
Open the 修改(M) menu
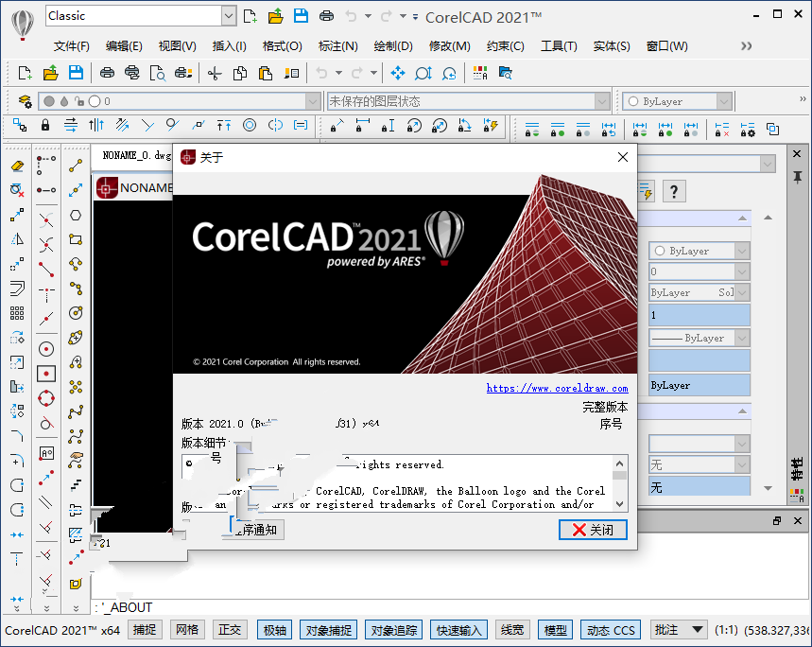450,46
